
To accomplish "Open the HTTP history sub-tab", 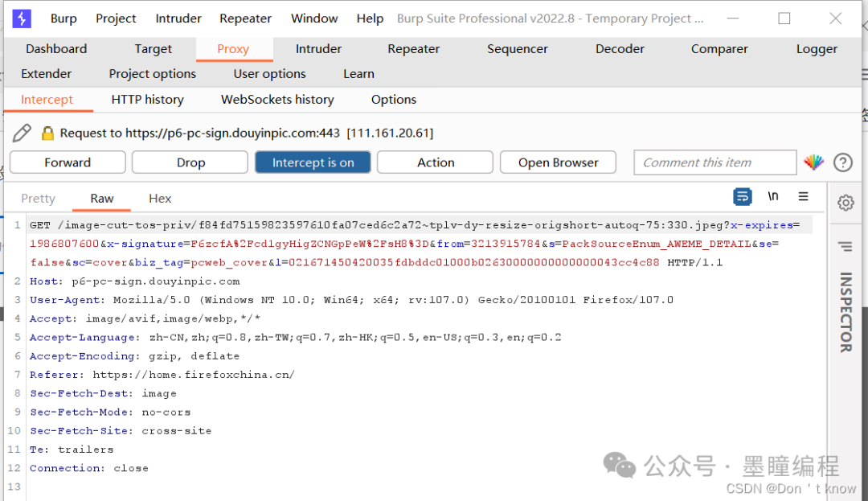I will (147, 100).
